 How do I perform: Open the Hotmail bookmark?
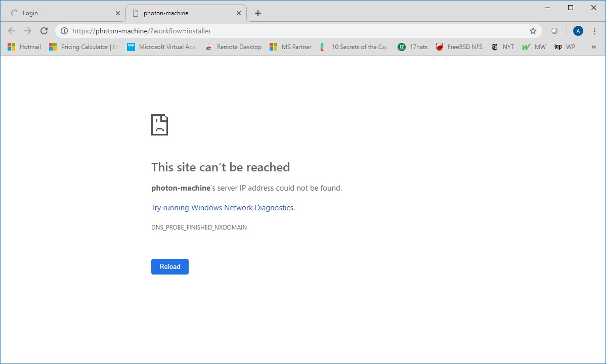click(24, 47)
